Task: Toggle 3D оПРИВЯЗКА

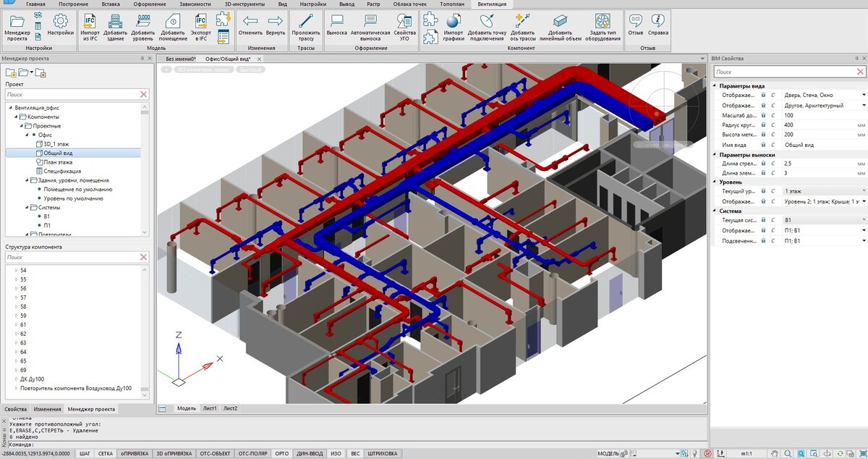Action: click(174, 454)
